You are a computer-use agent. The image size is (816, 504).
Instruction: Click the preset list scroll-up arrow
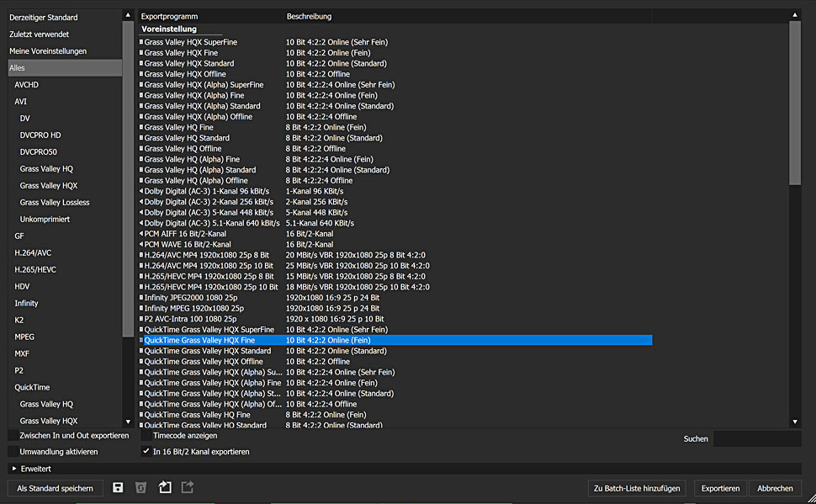pos(795,15)
